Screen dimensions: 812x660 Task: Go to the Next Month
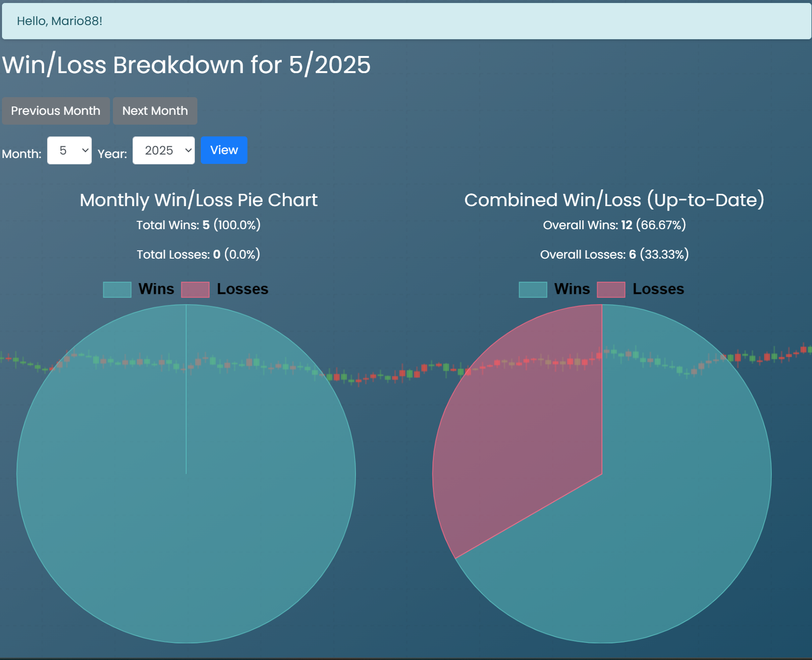[x=155, y=111]
